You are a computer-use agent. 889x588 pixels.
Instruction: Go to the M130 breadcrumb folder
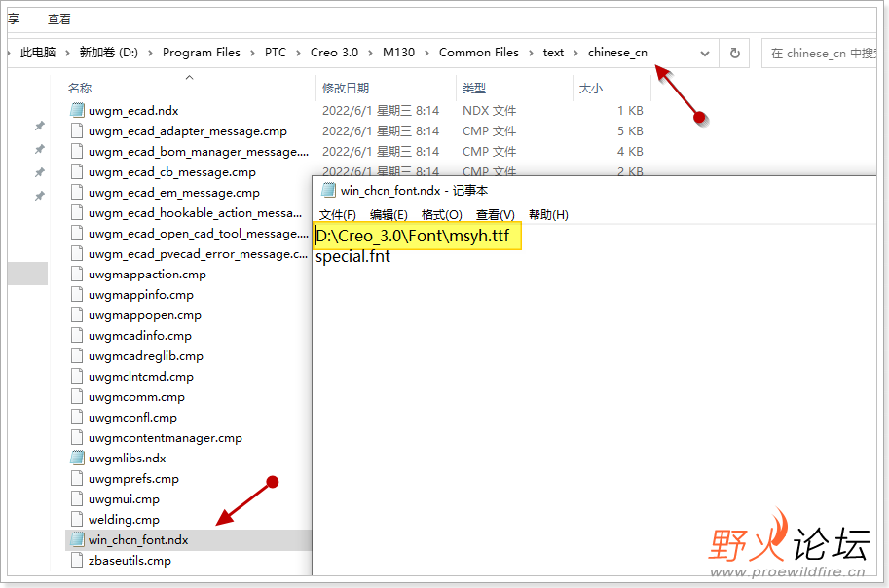pyautogui.click(x=398, y=53)
